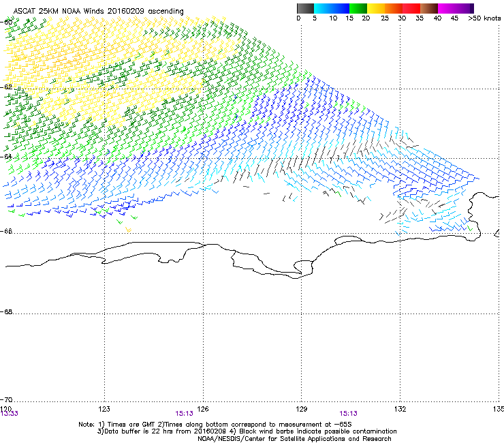Click the '-64' latitude axis label
504x443 pixels.
point(6,157)
